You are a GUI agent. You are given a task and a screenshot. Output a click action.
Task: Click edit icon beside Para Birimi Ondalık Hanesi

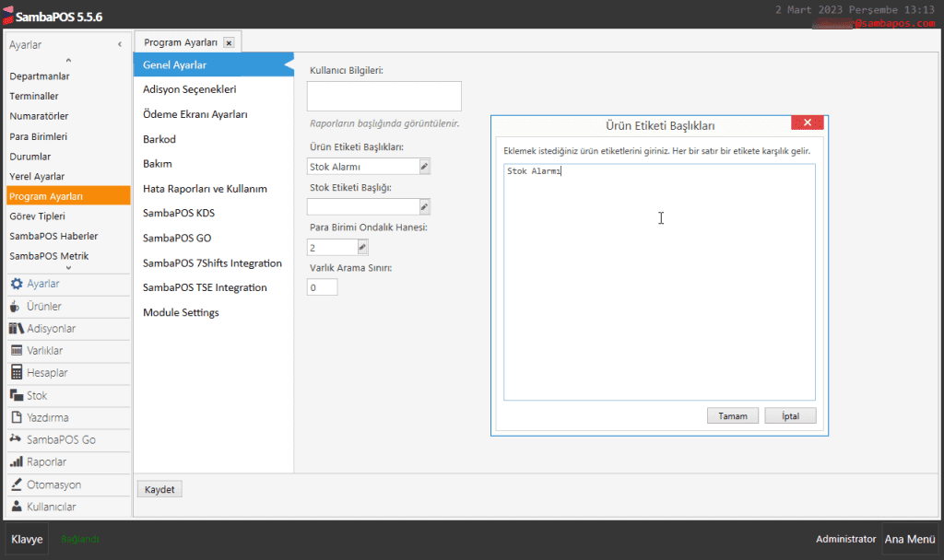(362, 248)
